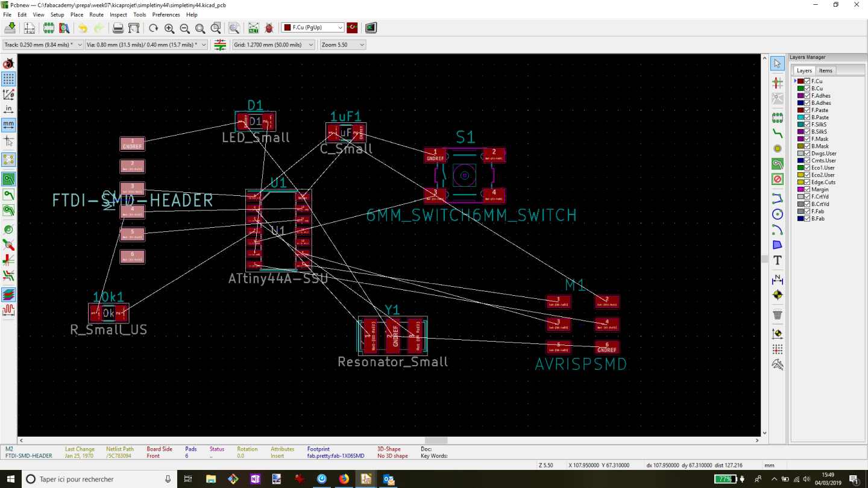Open the Place menu
The height and width of the screenshot is (488, 868).
[x=77, y=14]
